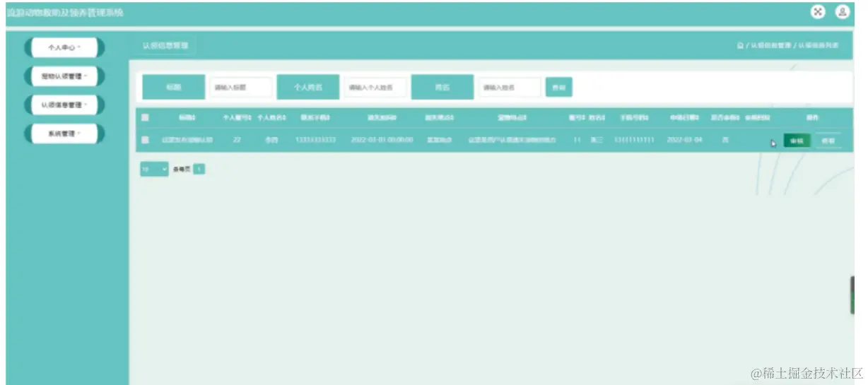Screen dimensions: 868x385
Task: Expand the 认领信息管理 sidebar menu
Action: click(64, 105)
